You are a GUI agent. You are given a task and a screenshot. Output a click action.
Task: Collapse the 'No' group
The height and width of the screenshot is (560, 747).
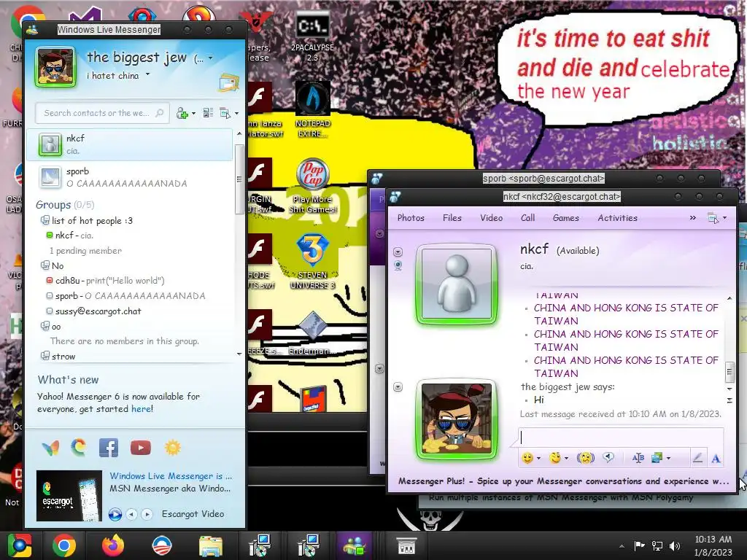pyautogui.click(x=44, y=265)
